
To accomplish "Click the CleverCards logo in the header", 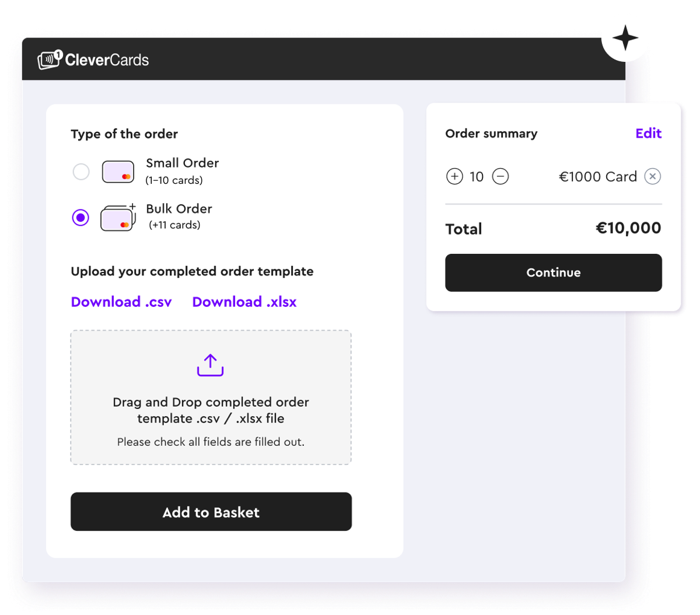I will click(93, 59).
